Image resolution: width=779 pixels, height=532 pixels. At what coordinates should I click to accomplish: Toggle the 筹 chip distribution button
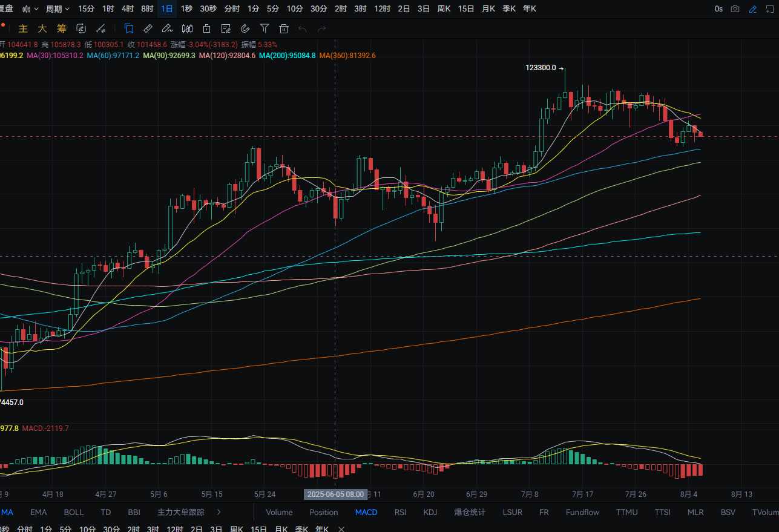pos(61,28)
